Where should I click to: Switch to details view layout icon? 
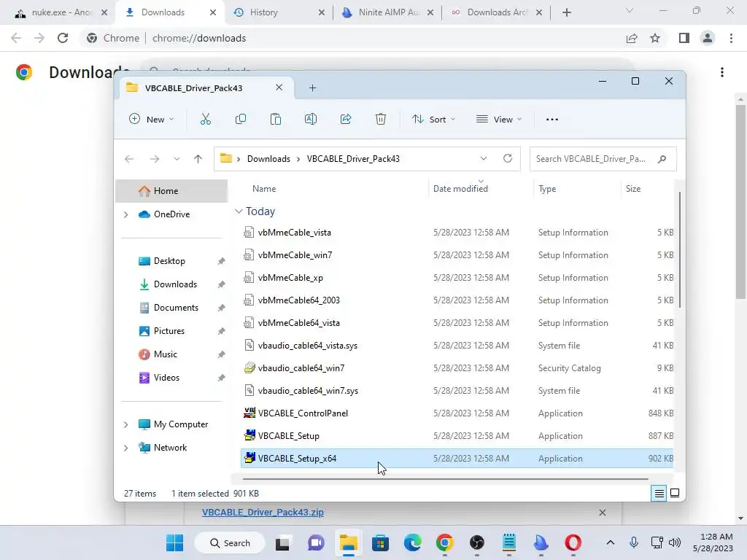pyautogui.click(x=659, y=494)
